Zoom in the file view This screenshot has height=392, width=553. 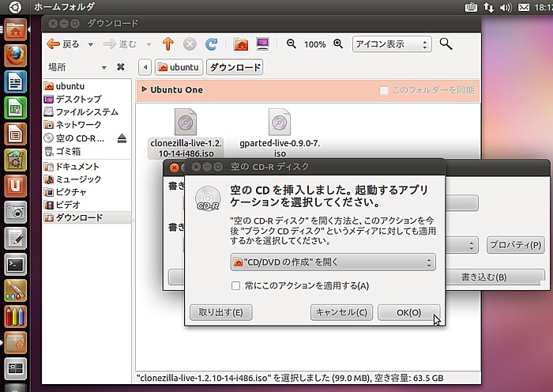(x=338, y=43)
